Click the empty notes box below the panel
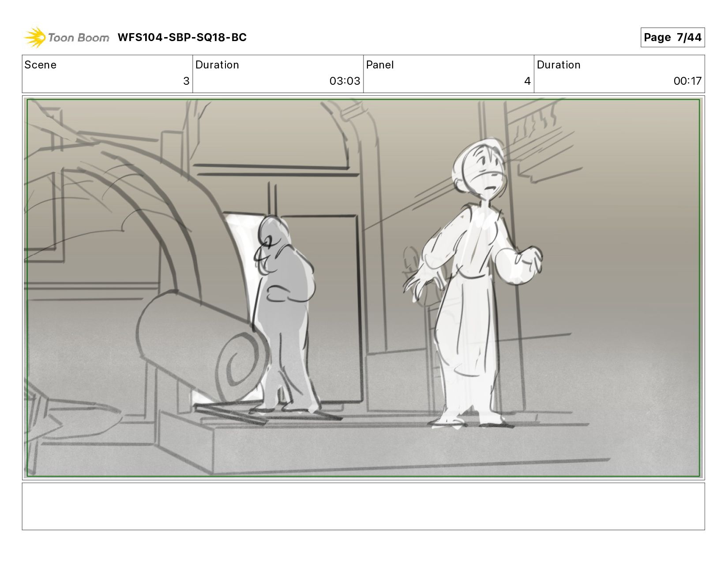 (x=363, y=506)
